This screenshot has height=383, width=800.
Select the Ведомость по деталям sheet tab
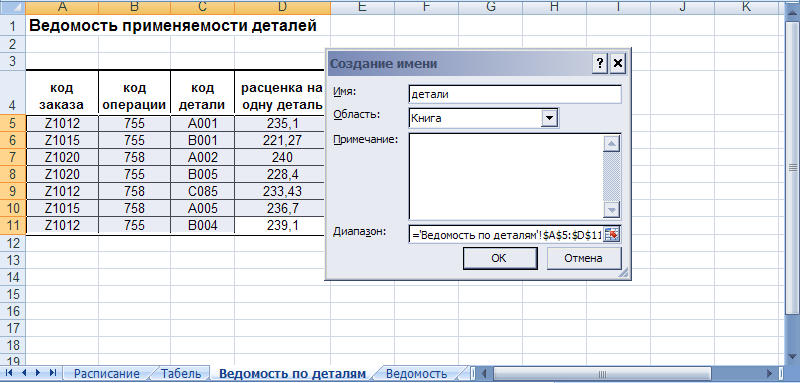point(292,374)
